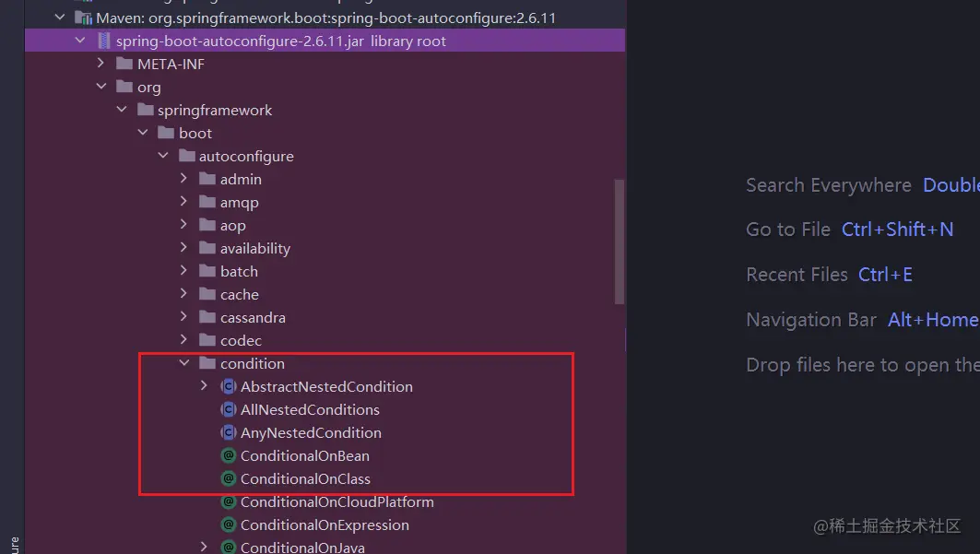Expand the META-INF folder
This screenshot has width=980, height=554.
[100, 63]
